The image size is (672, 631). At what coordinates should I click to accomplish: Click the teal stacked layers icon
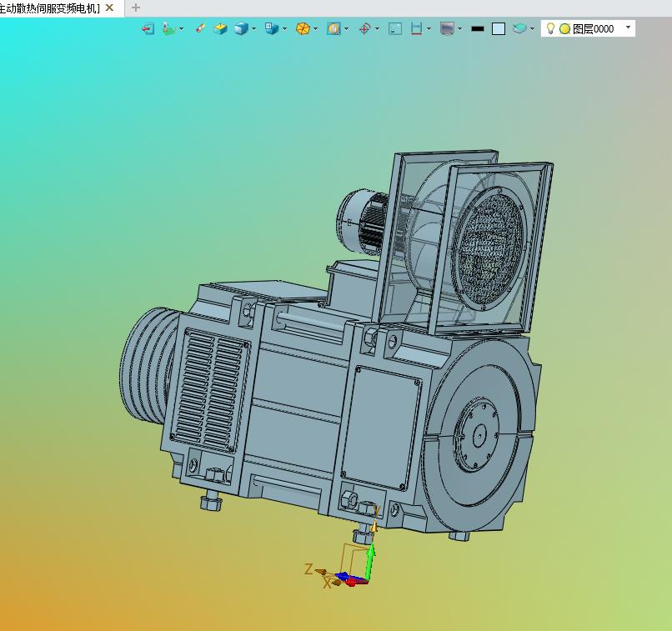(x=519, y=28)
